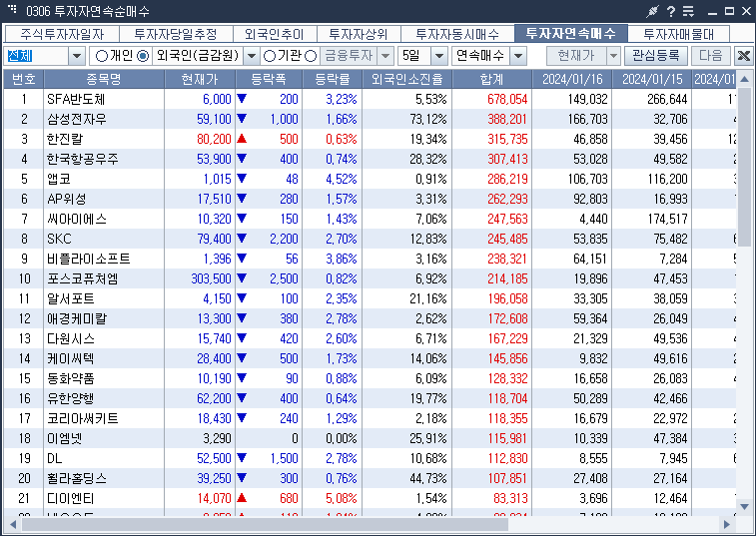This screenshot has width=756, height=536.
Task: Select the 기관 radio button
Action: pos(269,56)
